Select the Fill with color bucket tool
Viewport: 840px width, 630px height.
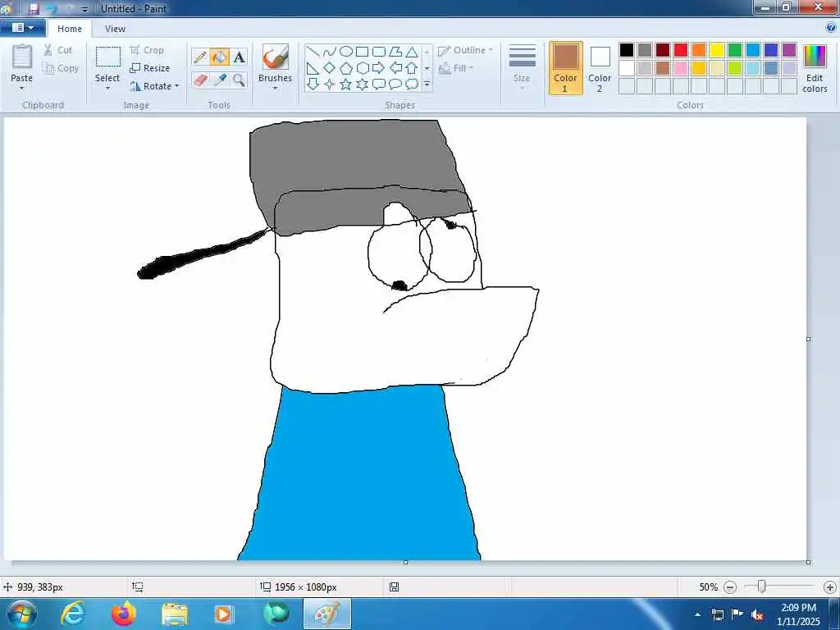click(220, 57)
